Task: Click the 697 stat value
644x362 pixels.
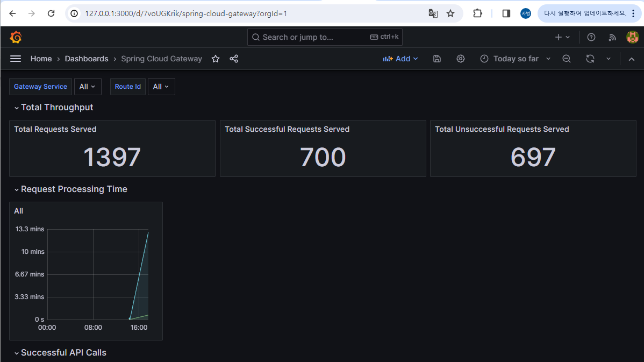Action: tap(533, 158)
